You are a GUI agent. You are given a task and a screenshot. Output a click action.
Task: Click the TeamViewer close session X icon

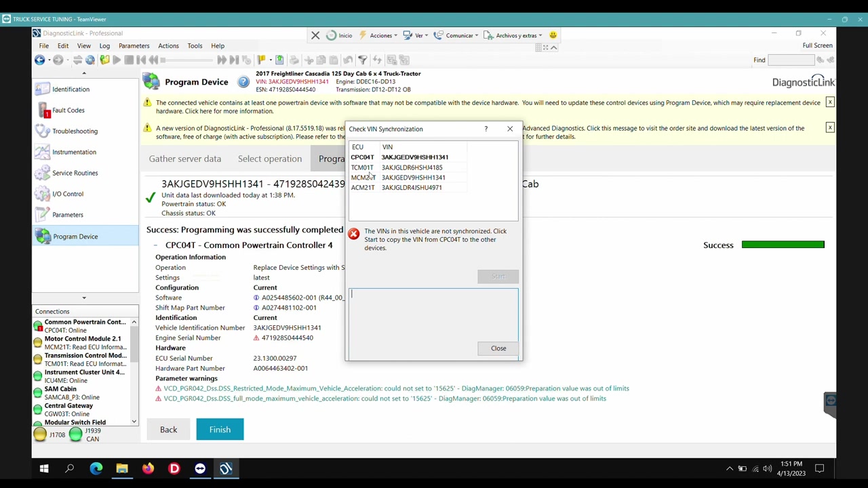click(315, 35)
